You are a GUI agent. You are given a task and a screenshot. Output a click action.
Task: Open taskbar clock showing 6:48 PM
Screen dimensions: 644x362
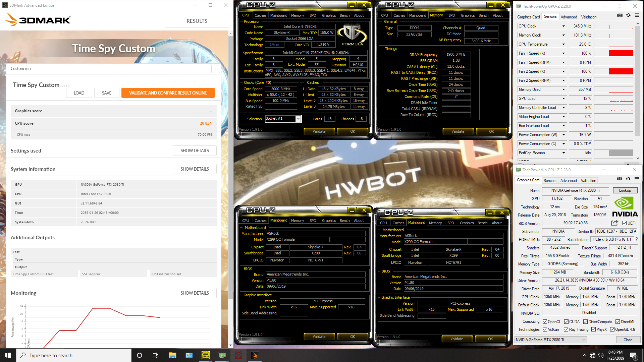(615, 355)
